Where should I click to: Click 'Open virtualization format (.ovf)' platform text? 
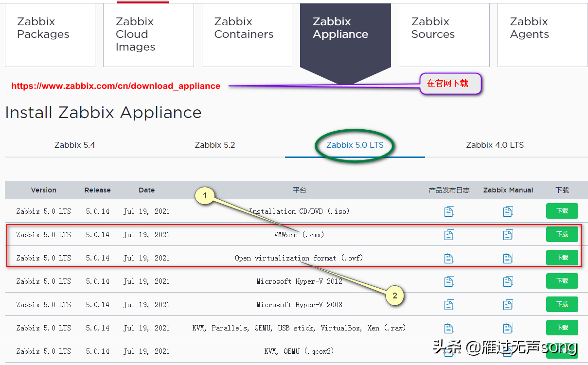tap(299, 258)
